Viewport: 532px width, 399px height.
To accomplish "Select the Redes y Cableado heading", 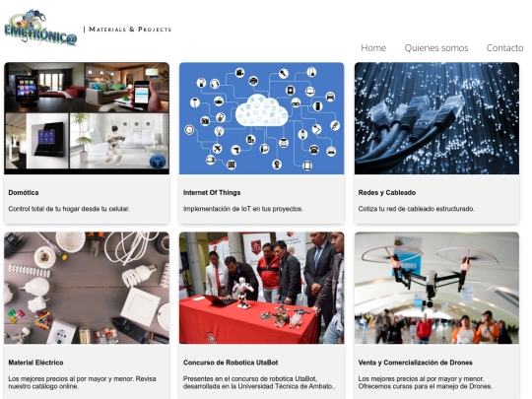I will [387, 193].
